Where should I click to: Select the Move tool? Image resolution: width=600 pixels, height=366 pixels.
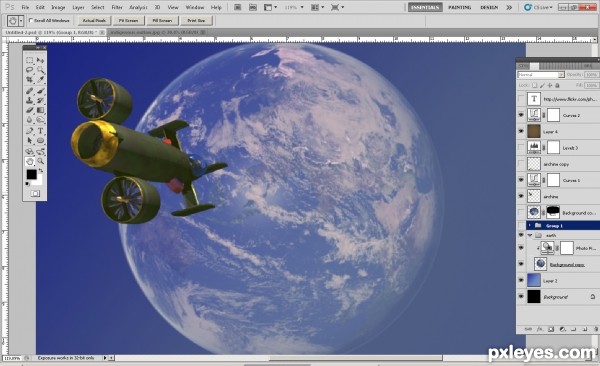41,60
